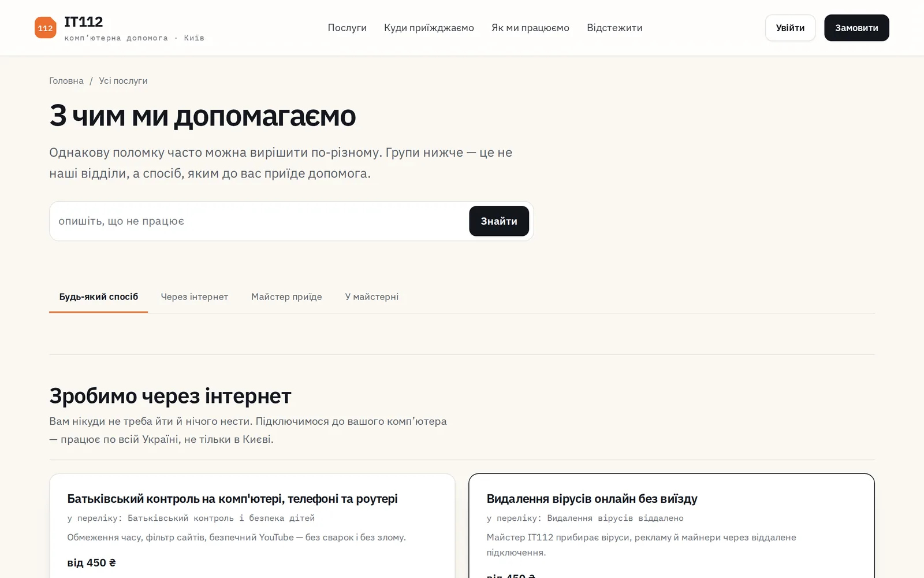Click the orange 112 logo icon

pyautogui.click(x=46, y=28)
